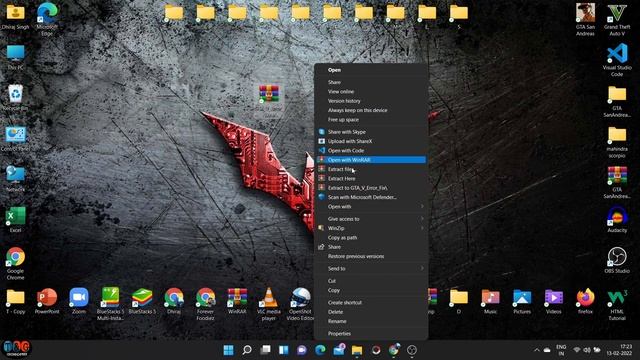Viewport: 640px width, 360px height.
Task: Select the HTML Tutorial desktop icon
Action: (x=617, y=304)
